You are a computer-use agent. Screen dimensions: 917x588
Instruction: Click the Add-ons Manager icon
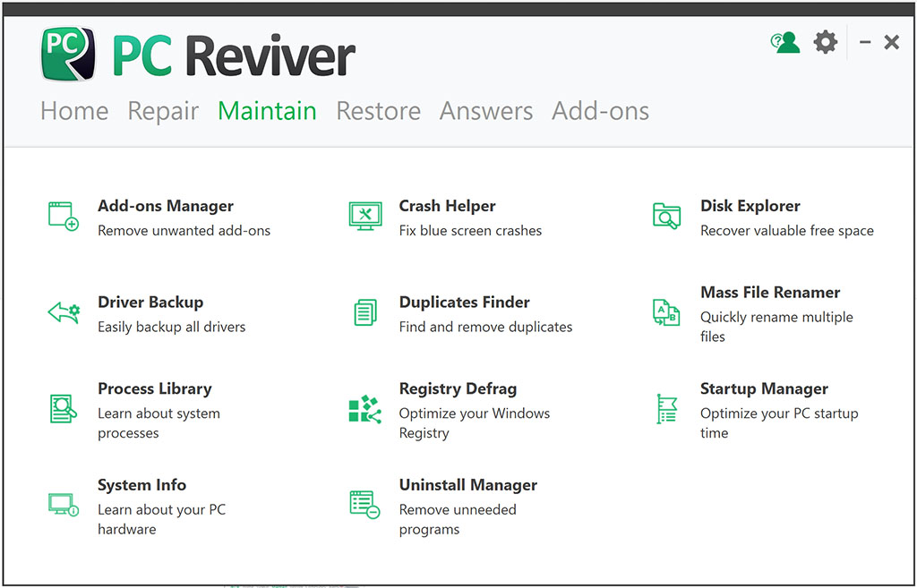click(64, 217)
